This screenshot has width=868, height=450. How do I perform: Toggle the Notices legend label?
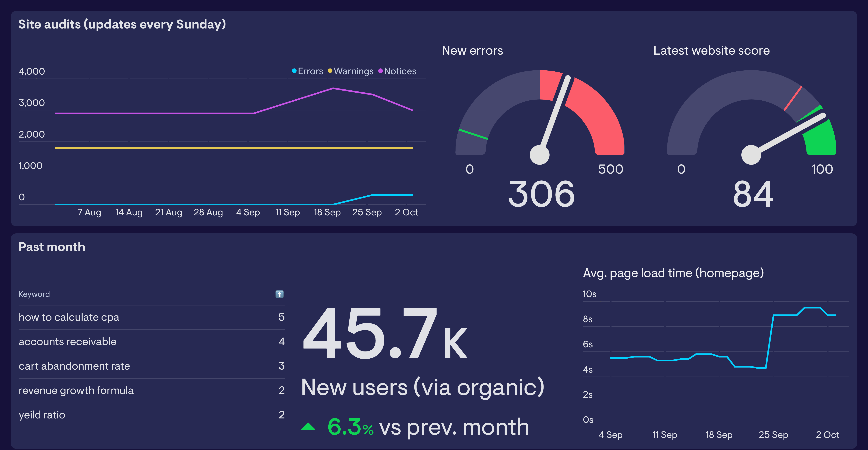(400, 71)
